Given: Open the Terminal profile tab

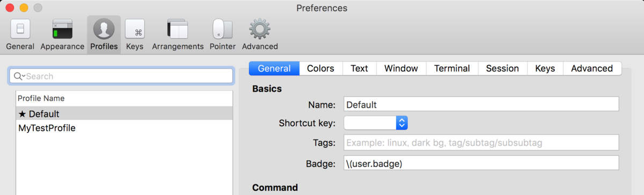Looking at the screenshot, I should point(452,69).
